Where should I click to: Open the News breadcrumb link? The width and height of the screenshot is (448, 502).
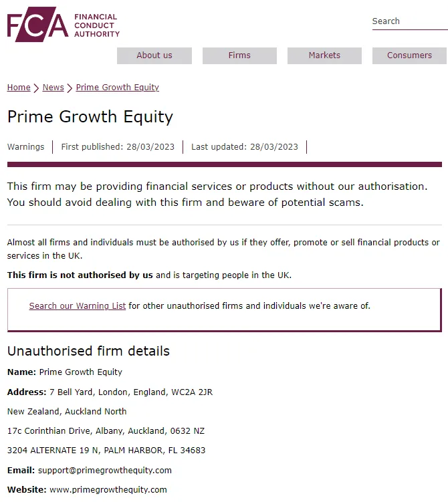point(53,88)
